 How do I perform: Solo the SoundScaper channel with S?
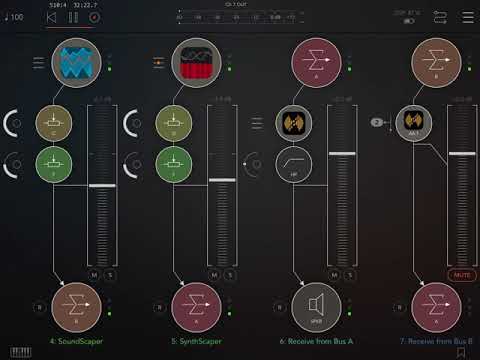(x=110, y=275)
